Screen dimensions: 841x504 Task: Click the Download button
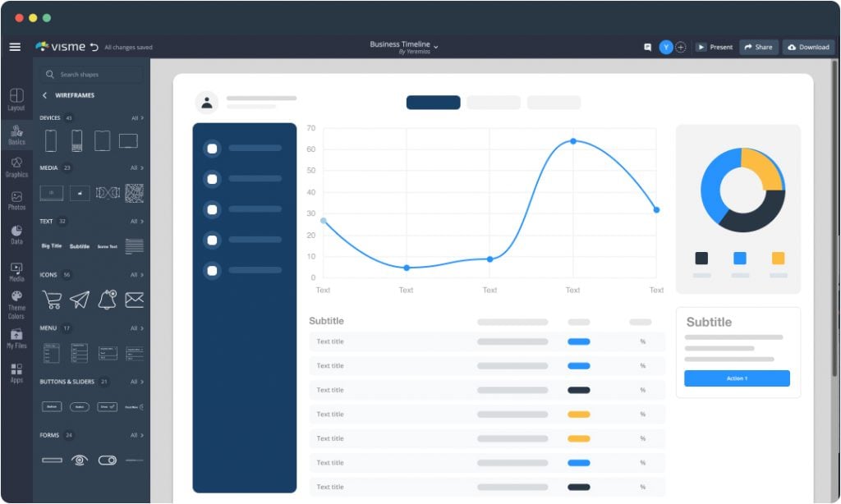pyautogui.click(x=807, y=47)
